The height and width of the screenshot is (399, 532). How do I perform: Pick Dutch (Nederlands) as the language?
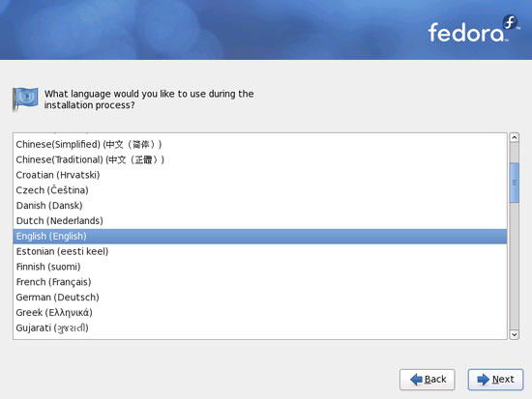click(260, 220)
